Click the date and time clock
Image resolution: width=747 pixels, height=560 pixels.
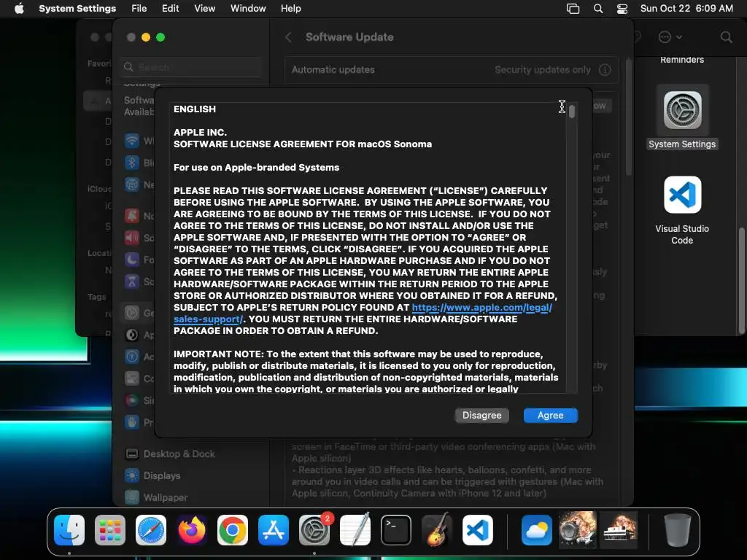pyautogui.click(x=686, y=9)
